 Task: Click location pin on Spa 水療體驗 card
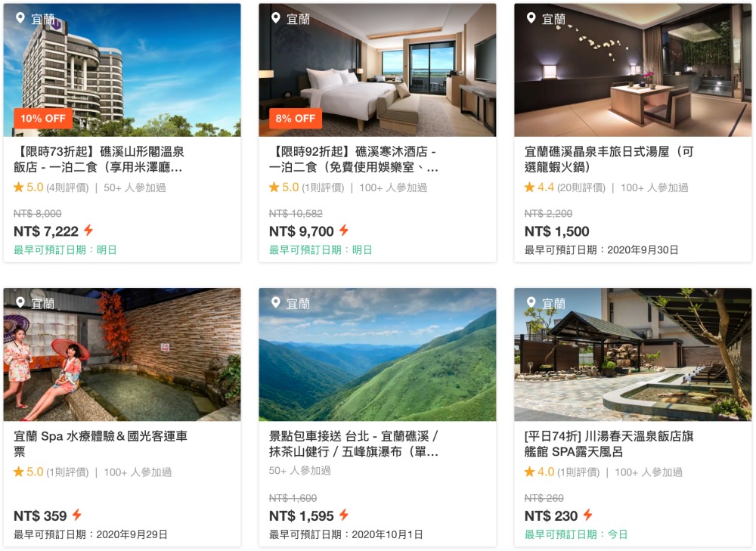point(20,303)
